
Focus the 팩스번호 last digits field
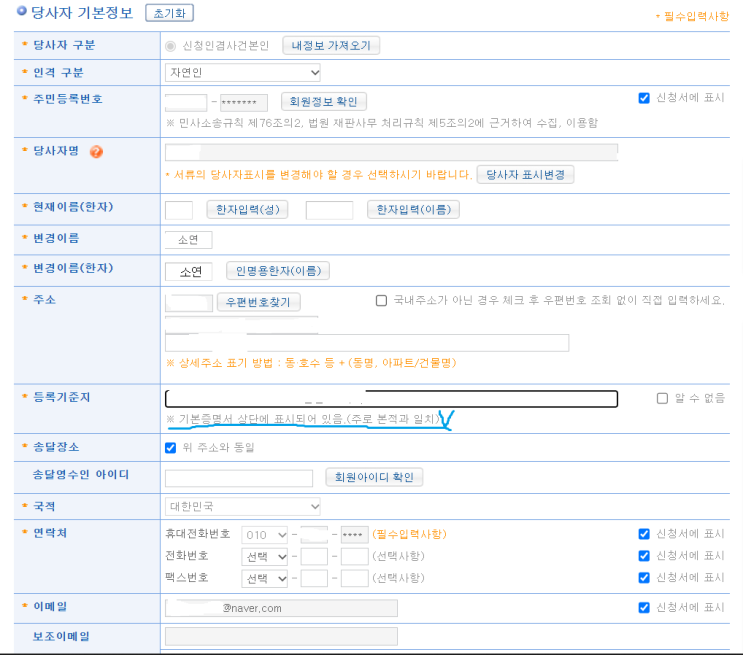354,578
